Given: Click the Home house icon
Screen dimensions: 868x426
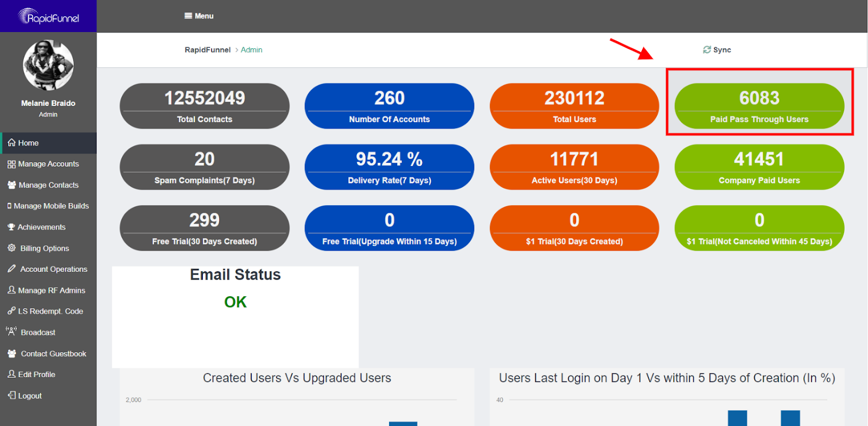Looking at the screenshot, I should [x=11, y=143].
